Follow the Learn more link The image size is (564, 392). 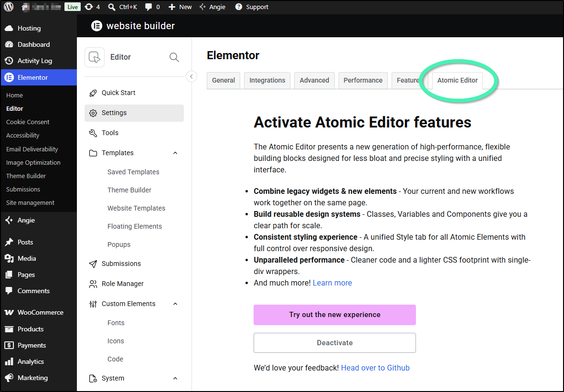point(332,283)
